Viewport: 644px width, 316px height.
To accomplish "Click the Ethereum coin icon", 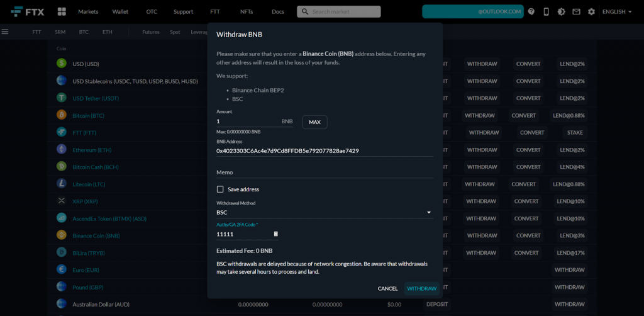I will pyautogui.click(x=62, y=149).
